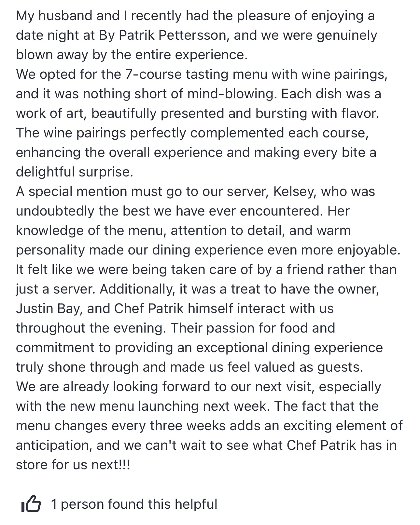This screenshot has height=525, width=420.
Task: Click the word 'Kelsey' in the review
Action: [294, 192]
